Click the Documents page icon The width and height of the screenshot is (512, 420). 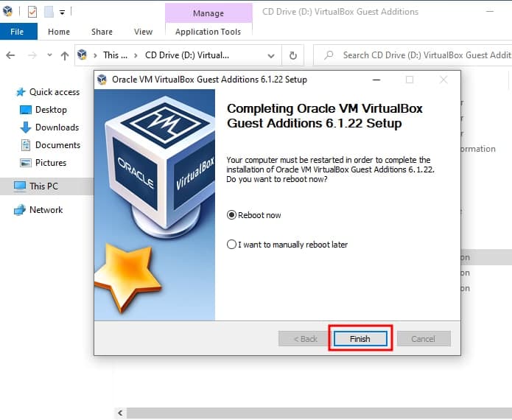coord(26,145)
